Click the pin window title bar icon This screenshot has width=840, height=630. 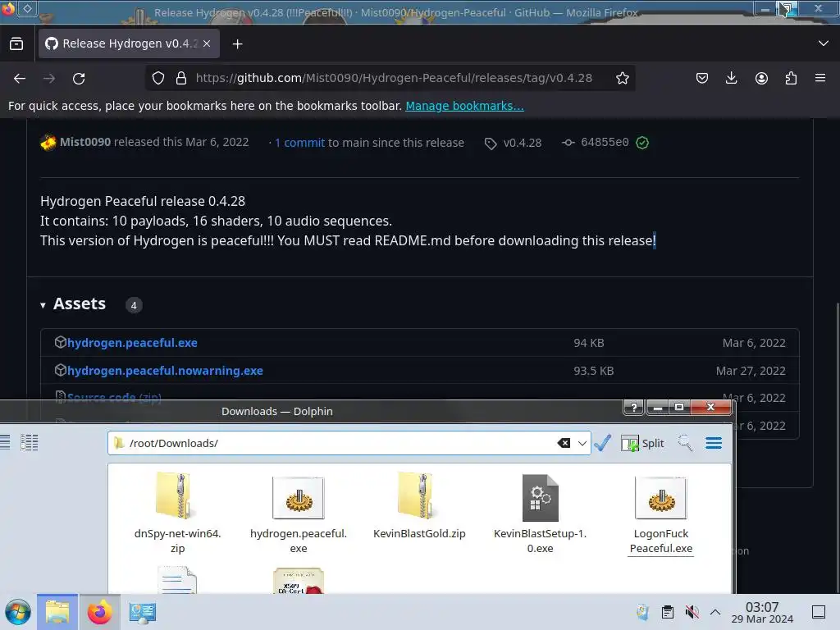click(x=28, y=8)
